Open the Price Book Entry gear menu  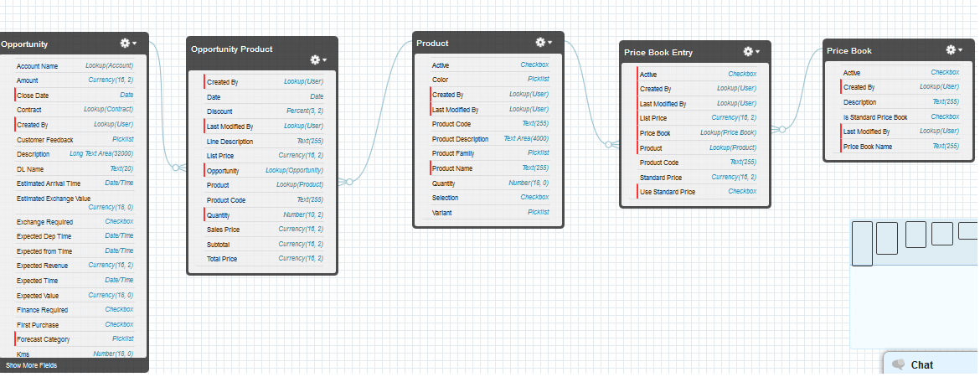pyautogui.click(x=751, y=52)
